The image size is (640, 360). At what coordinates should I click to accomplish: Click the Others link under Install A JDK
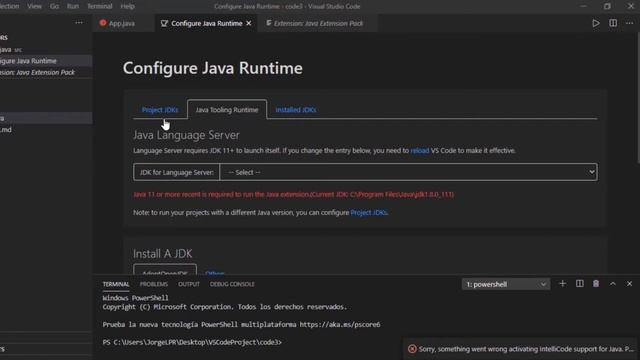(215, 273)
